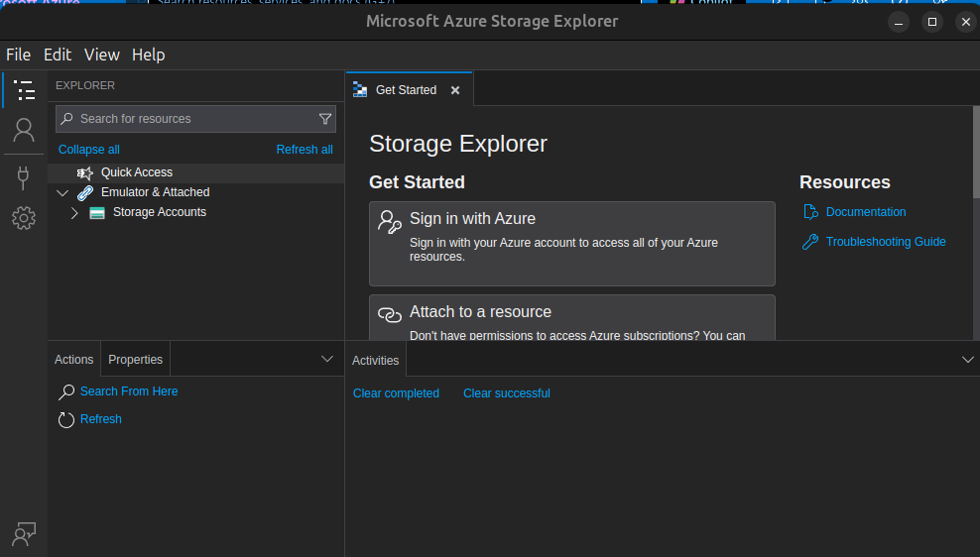Open the Connect plug icon
The height and width of the screenshot is (557, 980).
(x=24, y=178)
